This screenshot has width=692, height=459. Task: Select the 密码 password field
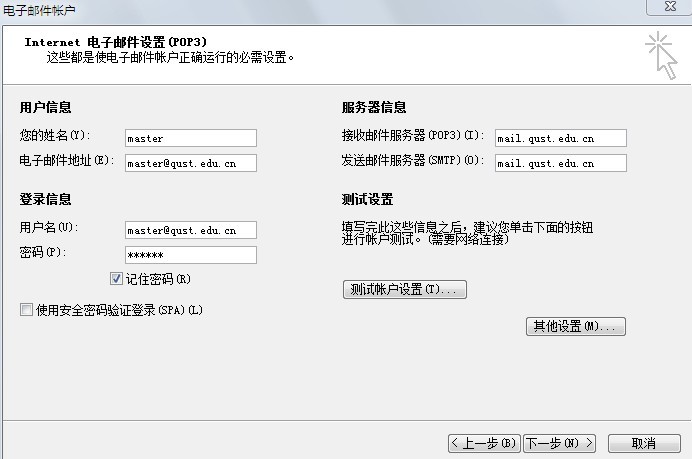[190, 255]
